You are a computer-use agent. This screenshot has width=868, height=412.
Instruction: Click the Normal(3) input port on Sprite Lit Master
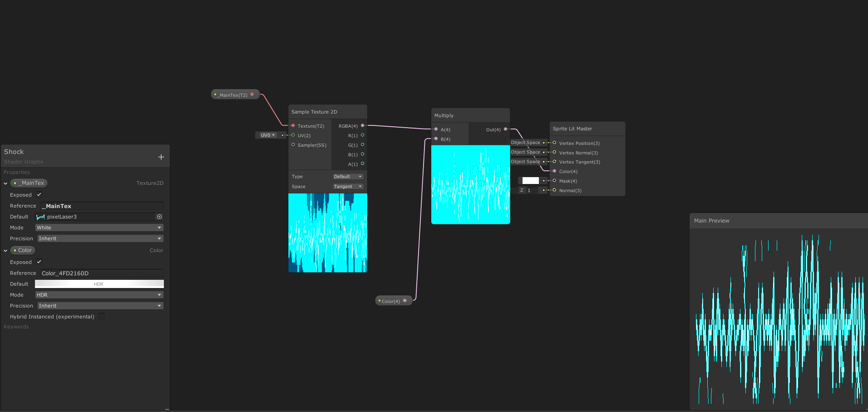554,190
